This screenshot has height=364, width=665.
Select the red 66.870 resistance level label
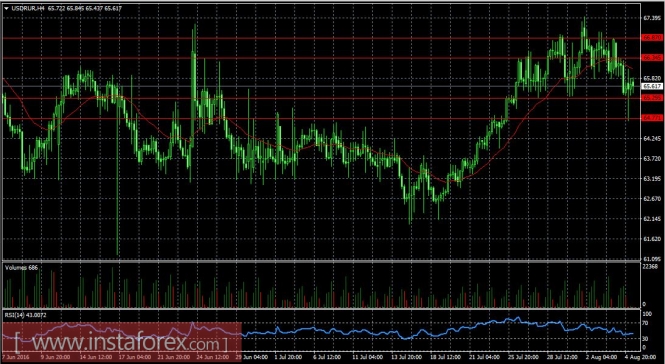point(651,38)
